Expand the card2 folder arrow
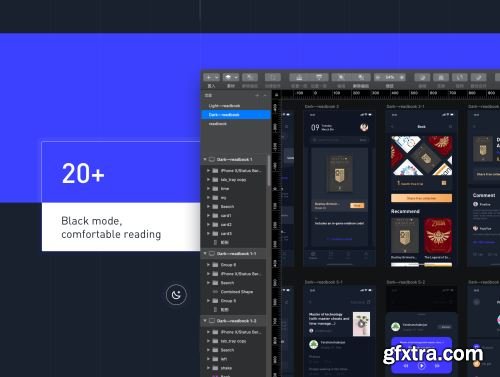This screenshot has height=377, width=500. pos(208,224)
